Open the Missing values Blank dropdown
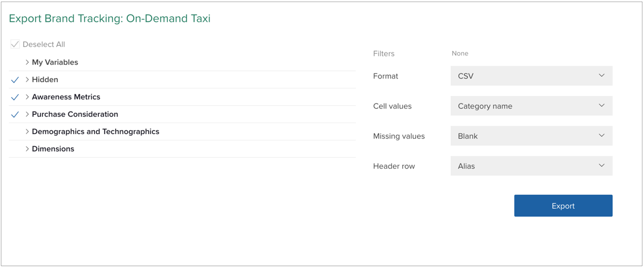Image resolution: width=644 pixels, height=267 pixels. pyautogui.click(x=532, y=136)
